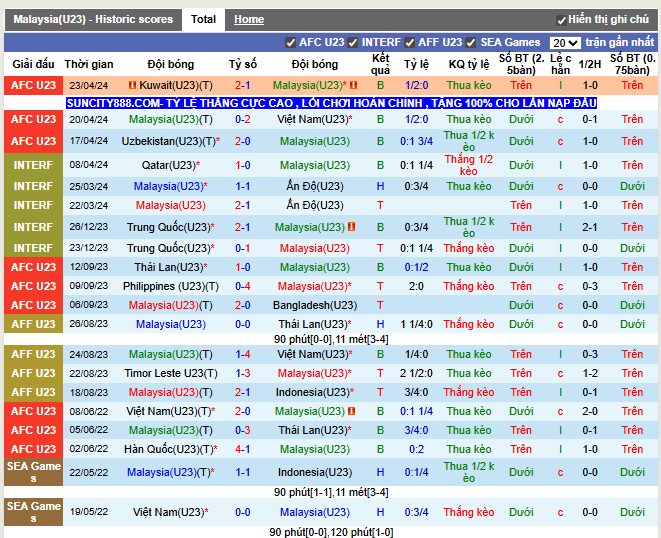Click the KQ tỷ lệ column header
The width and height of the screenshot is (661, 538).
coord(469,65)
